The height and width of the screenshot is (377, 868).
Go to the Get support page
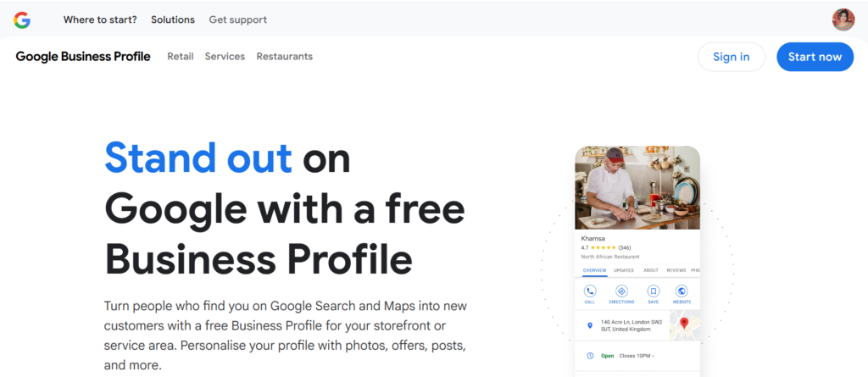[237, 19]
